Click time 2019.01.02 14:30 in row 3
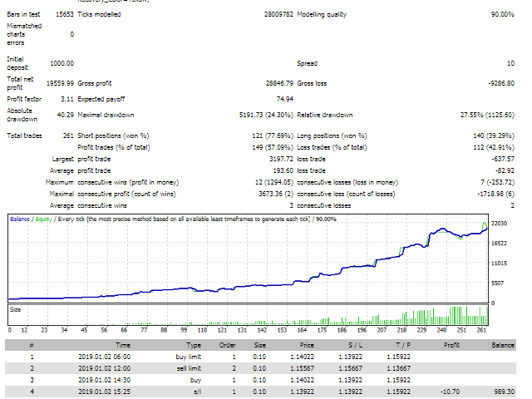The height and width of the screenshot is (399, 532). [x=105, y=380]
